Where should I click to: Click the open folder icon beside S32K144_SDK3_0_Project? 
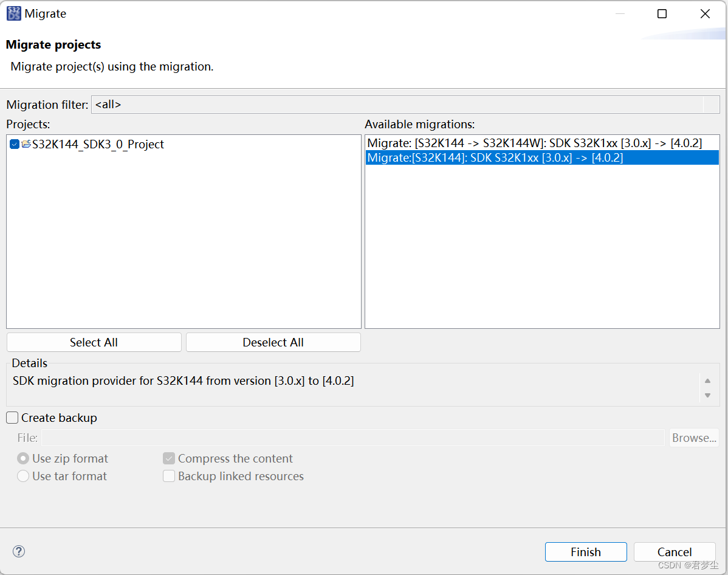coord(27,144)
